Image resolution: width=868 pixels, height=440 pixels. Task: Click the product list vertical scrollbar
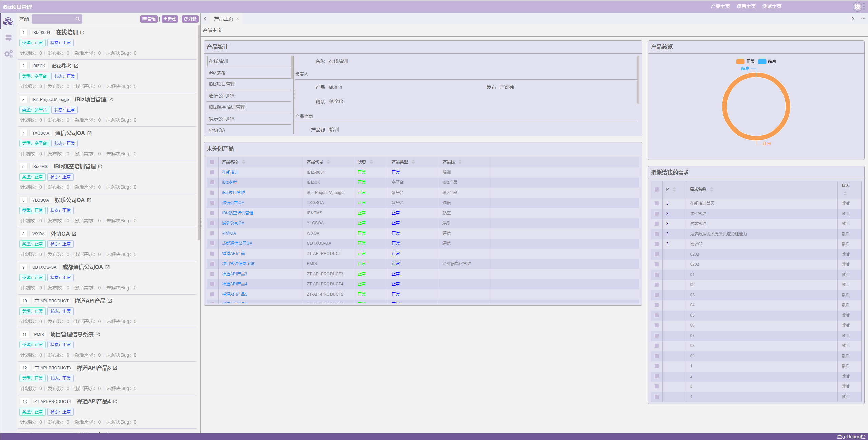199,133
